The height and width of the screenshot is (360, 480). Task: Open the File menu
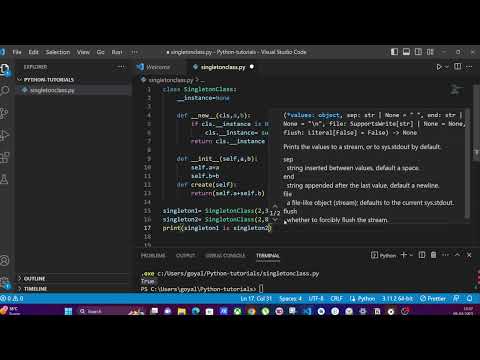pyautogui.click(x=17, y=52)
